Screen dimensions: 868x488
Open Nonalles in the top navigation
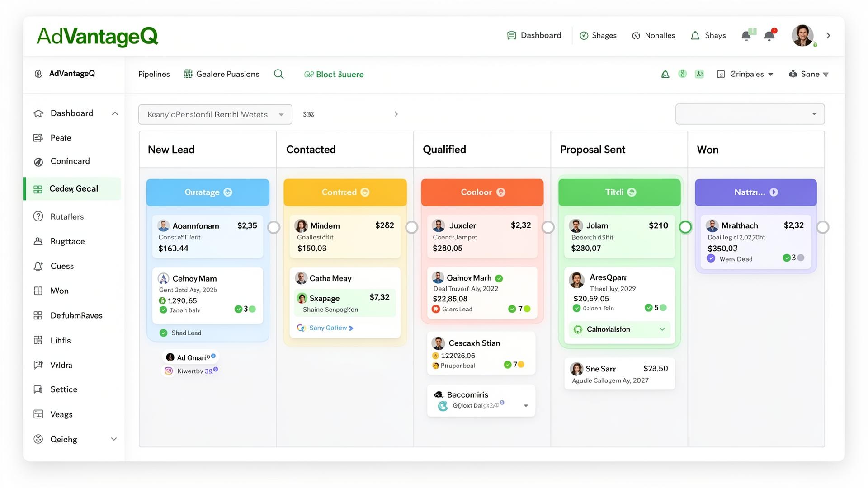click(653, 35)
